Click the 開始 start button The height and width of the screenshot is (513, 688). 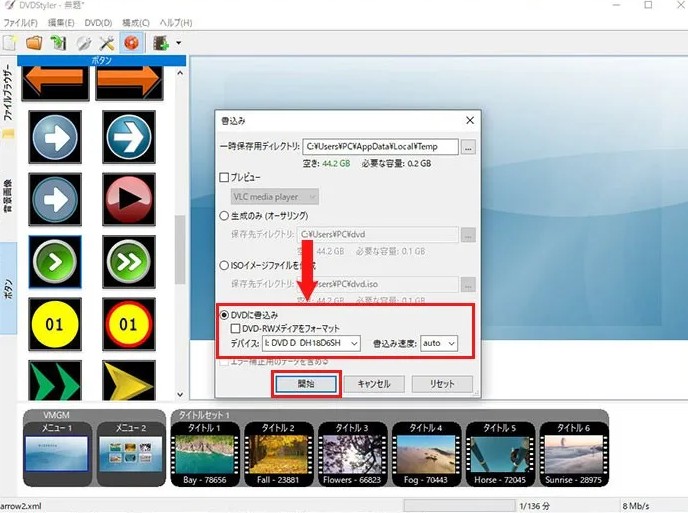[x=306, y=384]
